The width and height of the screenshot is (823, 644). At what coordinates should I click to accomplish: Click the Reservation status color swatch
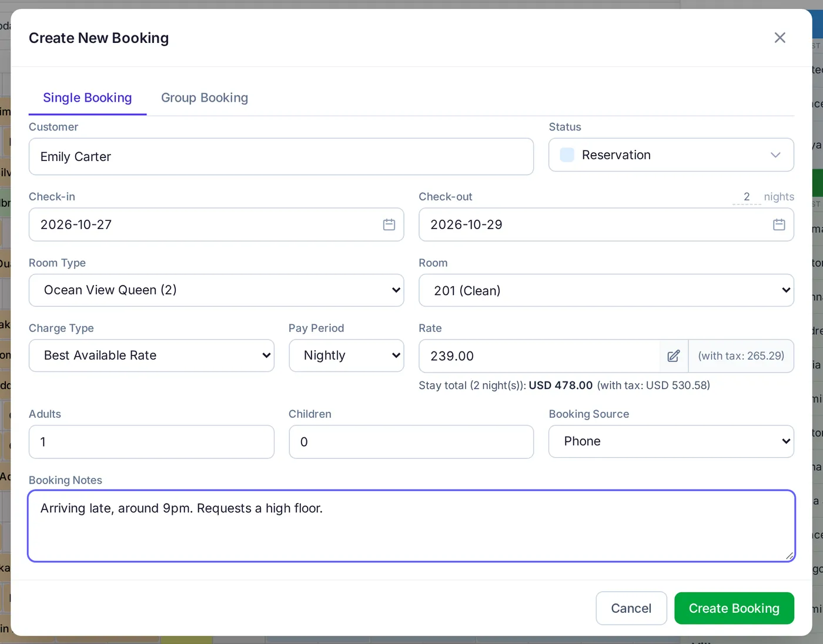[x=567, y=155]
